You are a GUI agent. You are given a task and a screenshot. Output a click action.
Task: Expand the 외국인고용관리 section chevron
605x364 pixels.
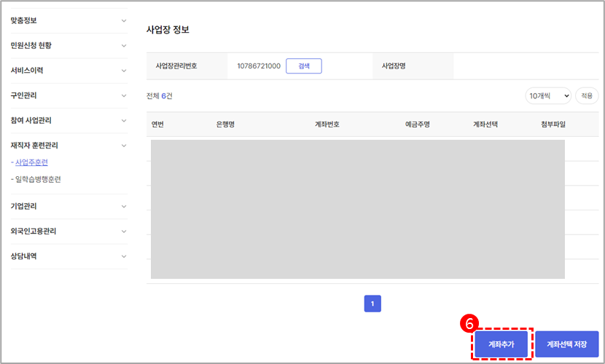click(124, 232)
